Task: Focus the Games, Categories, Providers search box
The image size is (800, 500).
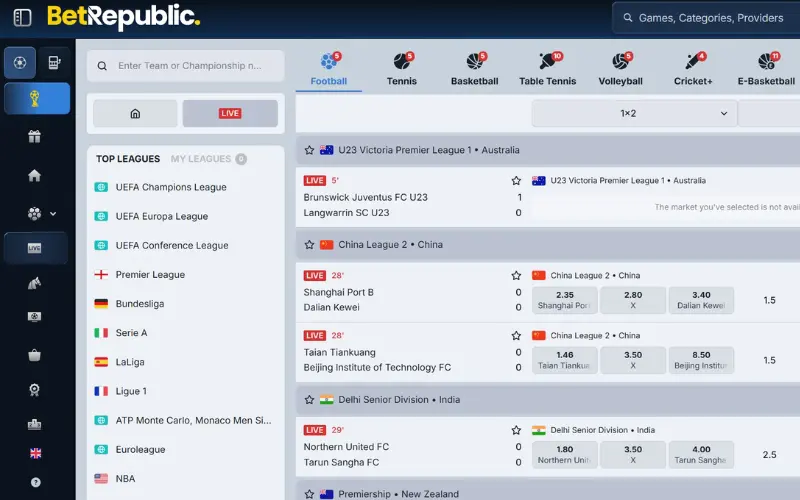Action: [706, 18]
